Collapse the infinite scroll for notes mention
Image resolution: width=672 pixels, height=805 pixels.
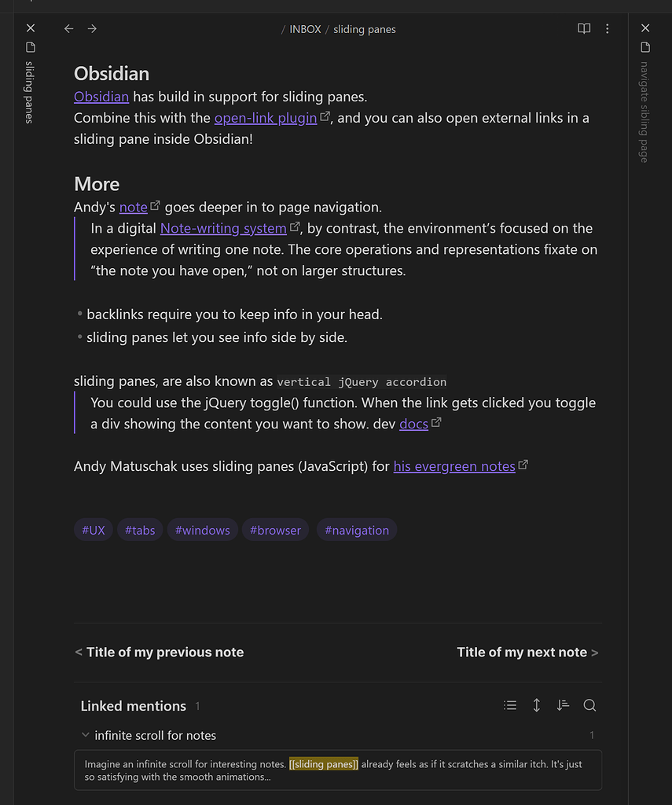[85, 735]
